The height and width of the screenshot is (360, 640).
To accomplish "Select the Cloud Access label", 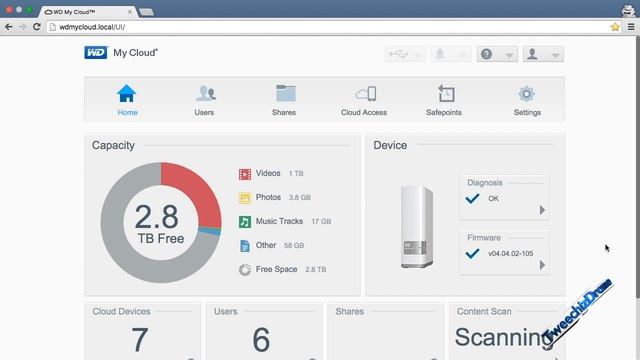I will [364, 112].
